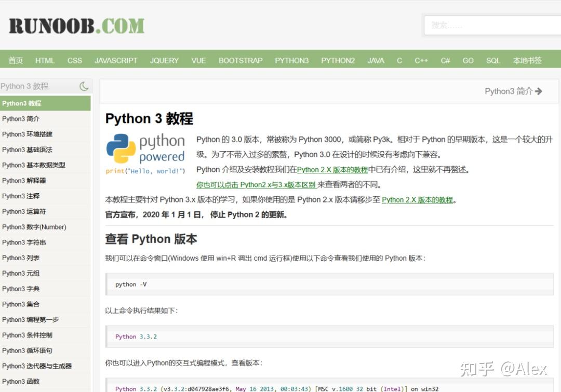Toggle dark theme via the crescent moon
561x392 pixels.
84,86
